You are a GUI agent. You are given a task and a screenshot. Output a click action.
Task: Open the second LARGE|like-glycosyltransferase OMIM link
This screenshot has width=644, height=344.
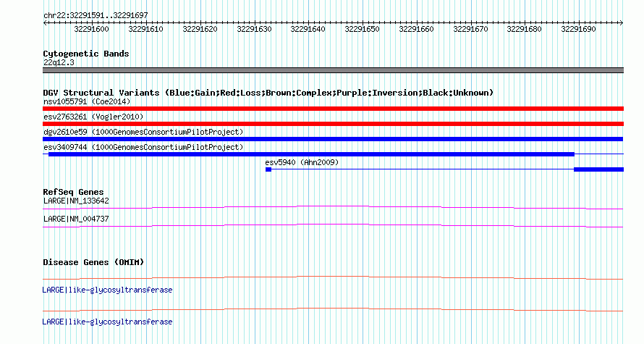107,322
